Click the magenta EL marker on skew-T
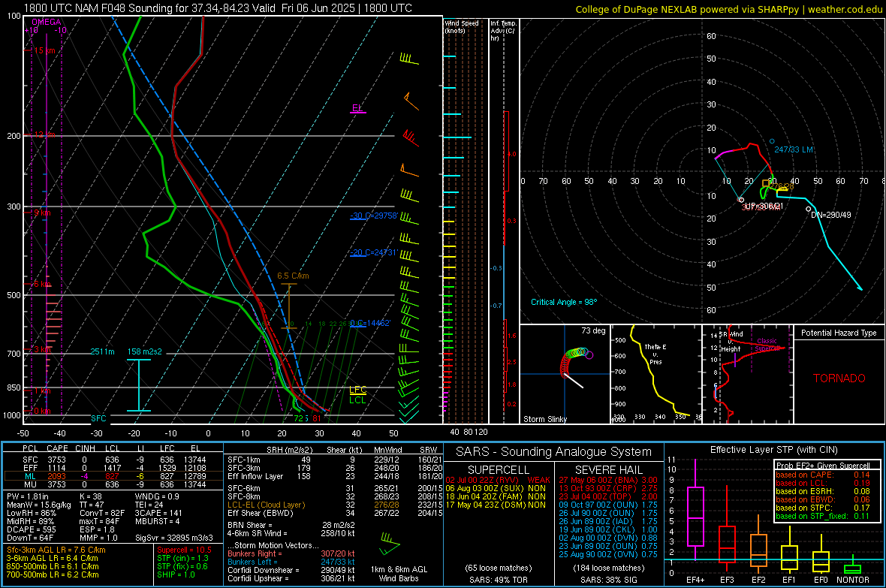Image resolution: width=886 pixels, height=588 pixels. click(x=357, y=107)
